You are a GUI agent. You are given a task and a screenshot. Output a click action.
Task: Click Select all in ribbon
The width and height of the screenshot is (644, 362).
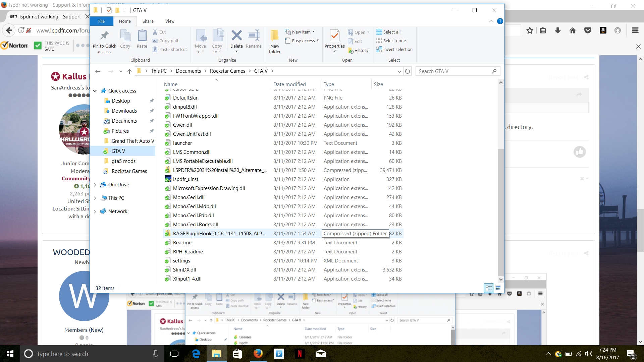[x=388, y=32]
